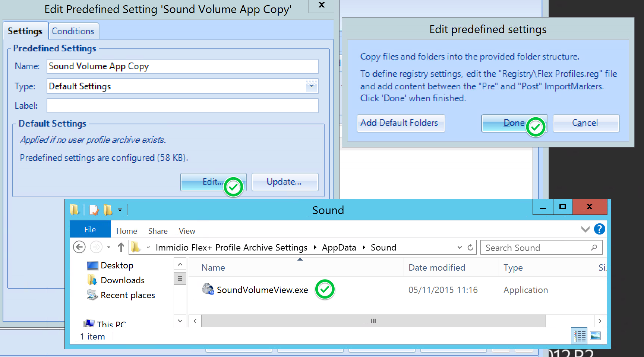The image size is (644, 357).
Task: Click Add Default Folders button
Action: (x=401, y=123)
